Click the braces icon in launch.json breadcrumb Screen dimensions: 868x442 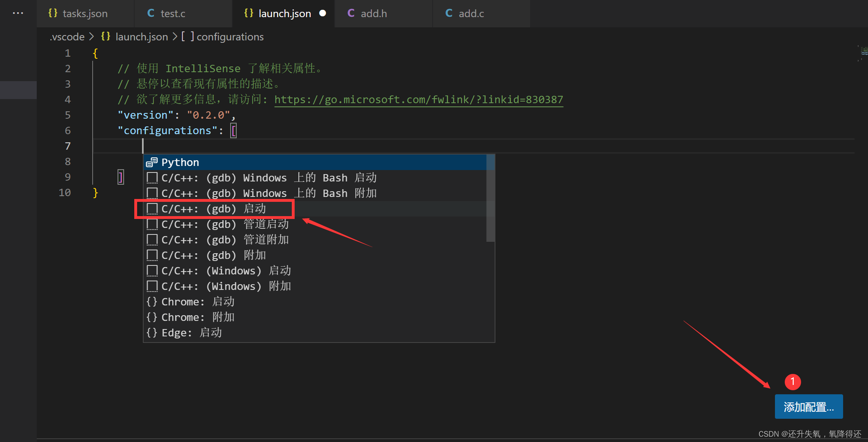(x=106, y=37)
